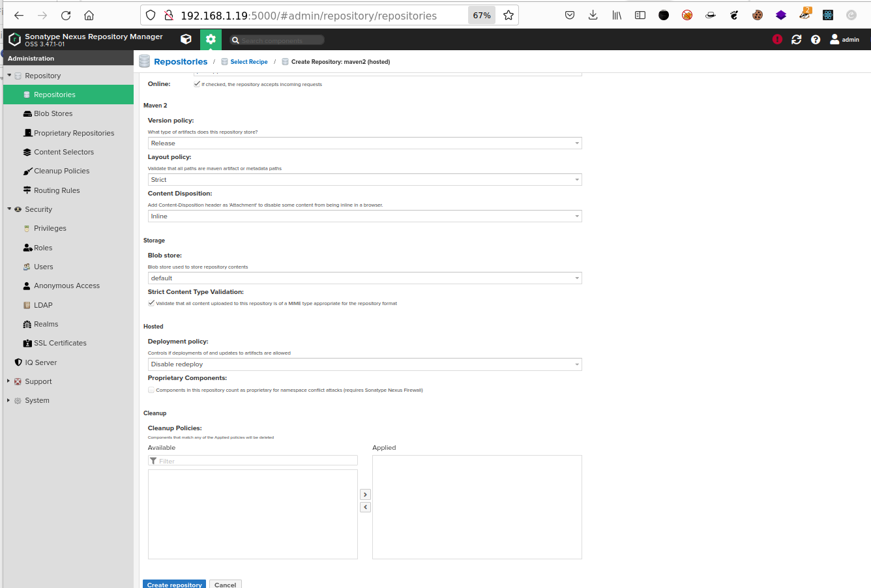871x588 pixels.
Task: Open the Pocket save icon
Action: pos(570,15)
